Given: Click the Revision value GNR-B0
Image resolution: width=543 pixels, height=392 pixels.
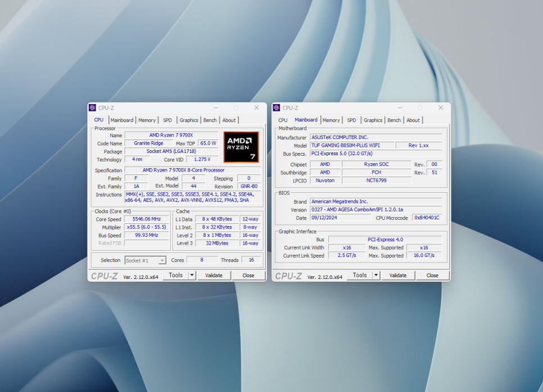Looking at the screenshot, I should (x=249, y=186).
